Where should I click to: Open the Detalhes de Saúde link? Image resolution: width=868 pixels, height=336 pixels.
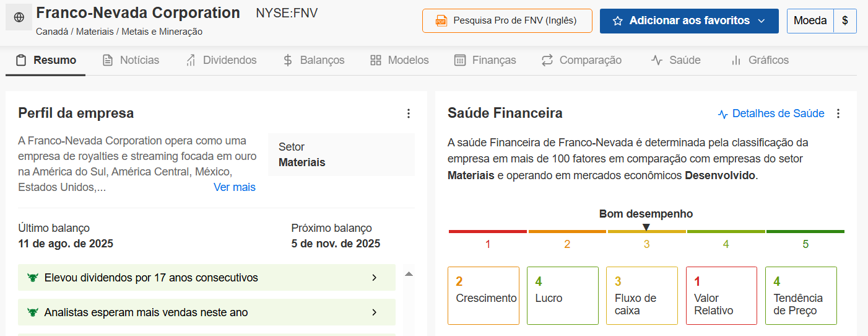[x=778, y=113]
